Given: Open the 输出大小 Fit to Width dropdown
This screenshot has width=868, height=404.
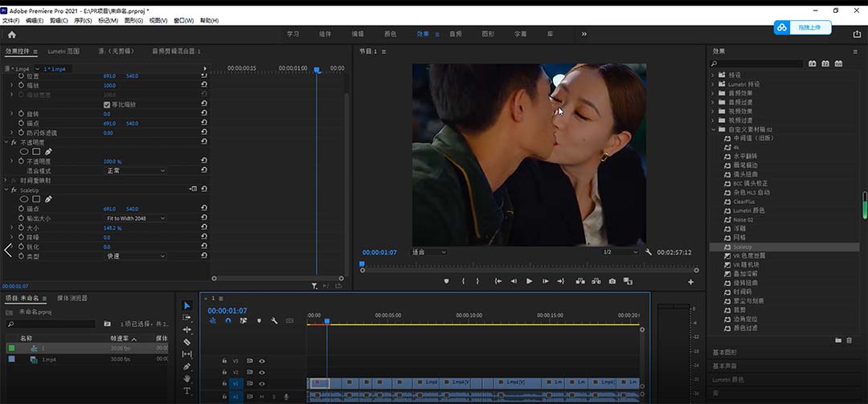Looking at the screenshot, I should point(135,218).
